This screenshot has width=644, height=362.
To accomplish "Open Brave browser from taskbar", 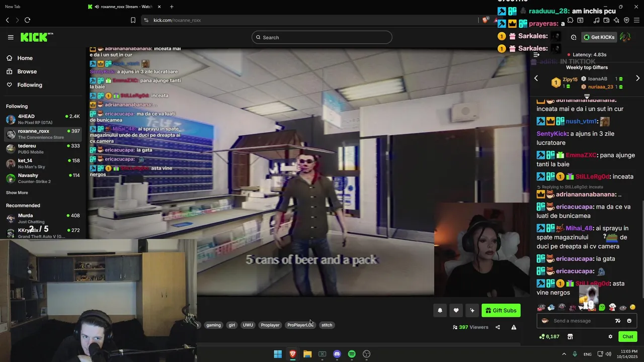I will tap(292, 354).
